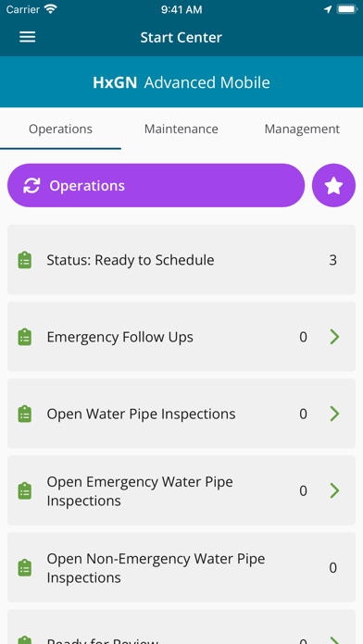Screen dimensions: 363x644
Task: Click the location arrow in status bar
Action: pos(328,9)
